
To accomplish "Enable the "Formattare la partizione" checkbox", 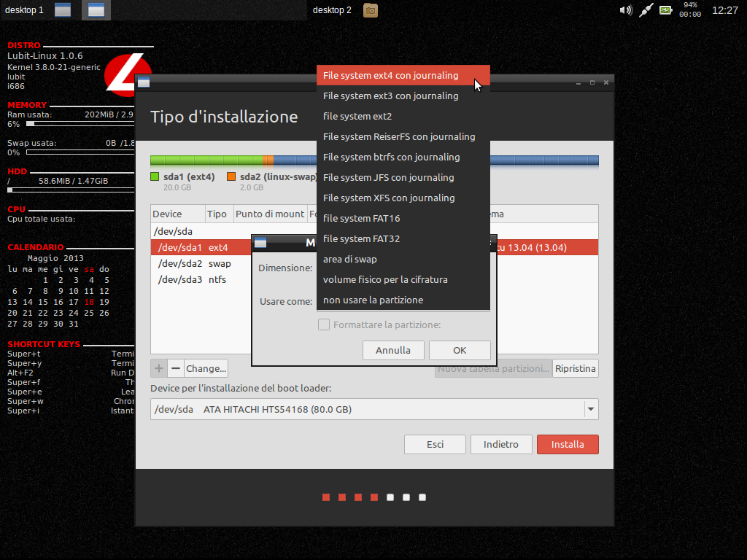I will pyautogui.click(x=323, y=324).
